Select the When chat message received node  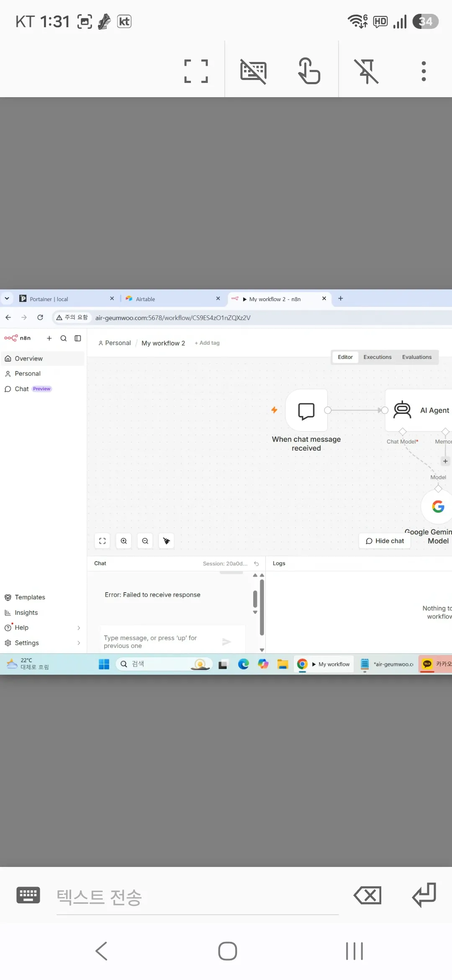[x=306, y=410]
